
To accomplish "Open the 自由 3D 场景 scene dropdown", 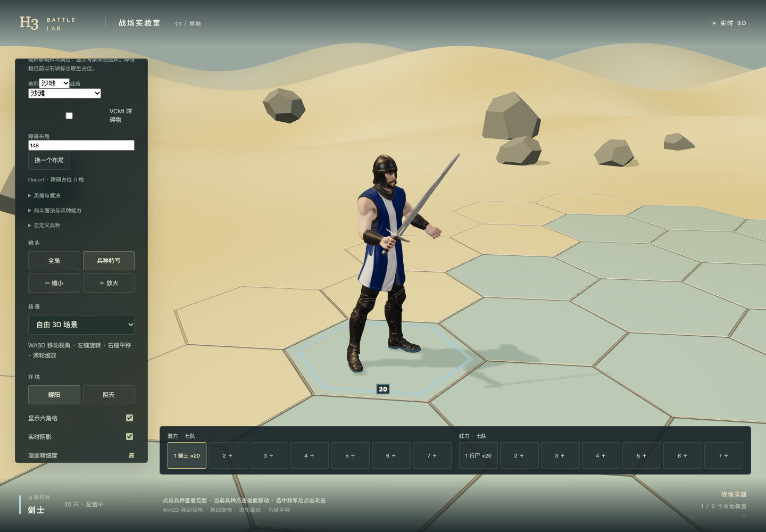I will pos(81,325).
